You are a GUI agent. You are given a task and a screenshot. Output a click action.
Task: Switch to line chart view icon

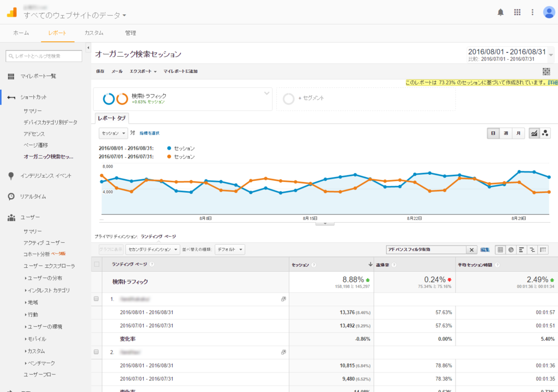point(534,133)
